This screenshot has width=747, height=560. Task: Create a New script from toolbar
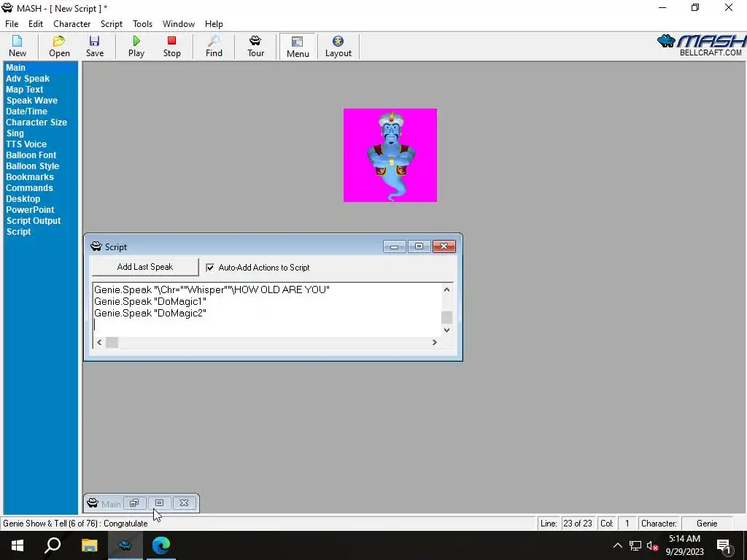(x=18, y=46)
